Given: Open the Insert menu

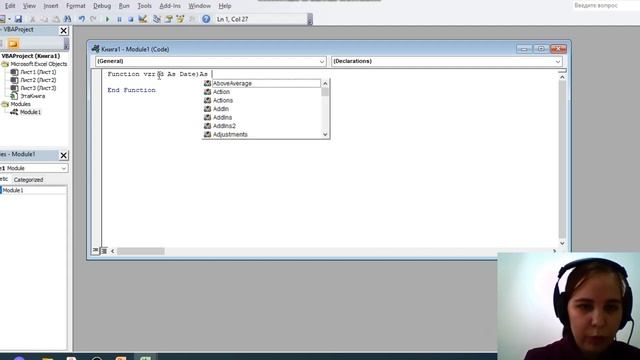Looking at the screenshot, I should point(51,6).
